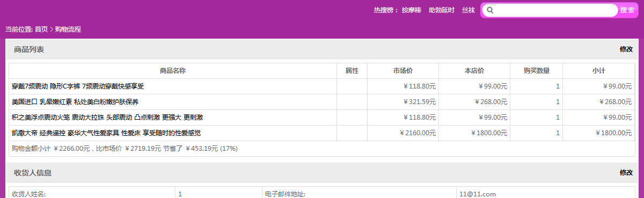Click quantity 1 in 凯撒大帝 row
The width and height of the screenshot is (644, 198).
click(x=558, y=133)
